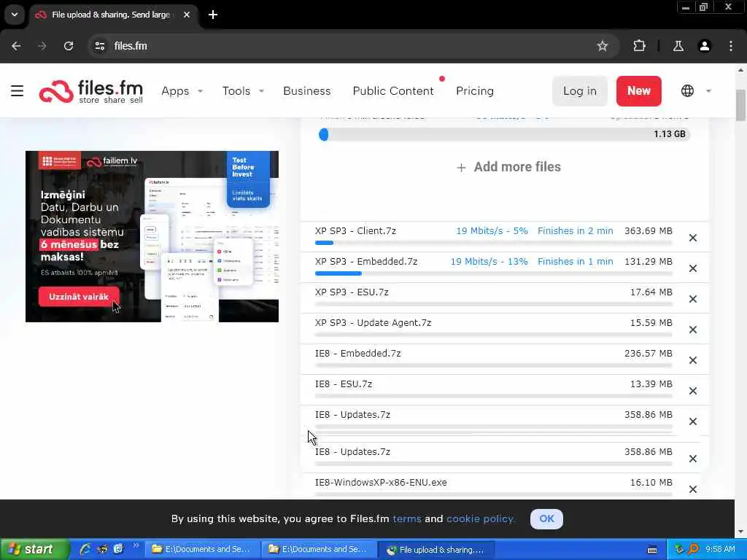747x560 pixels.
Task: Accept cookies with OK button
Action: [546, 518]
